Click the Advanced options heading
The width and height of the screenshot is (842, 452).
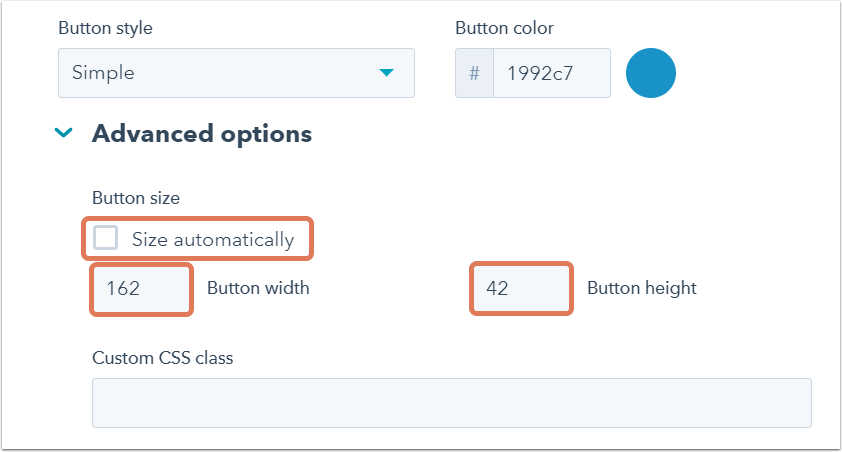202,133
